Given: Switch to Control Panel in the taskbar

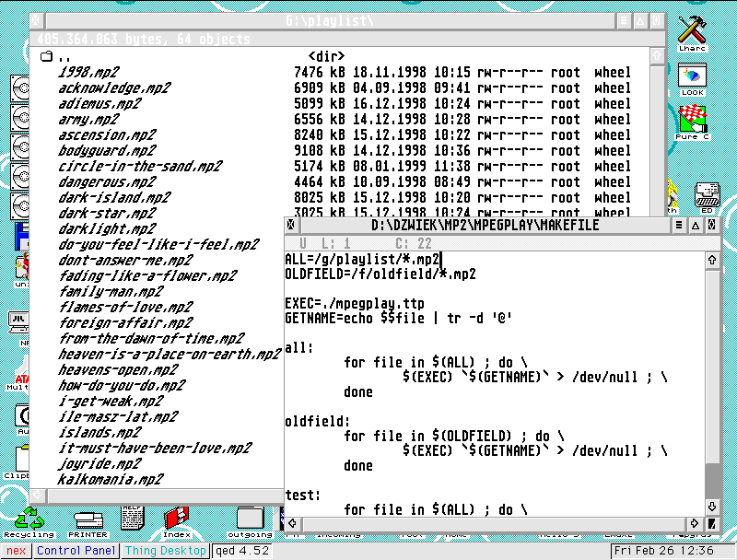Looking at the screenshot, I should [x=76, y=551].
